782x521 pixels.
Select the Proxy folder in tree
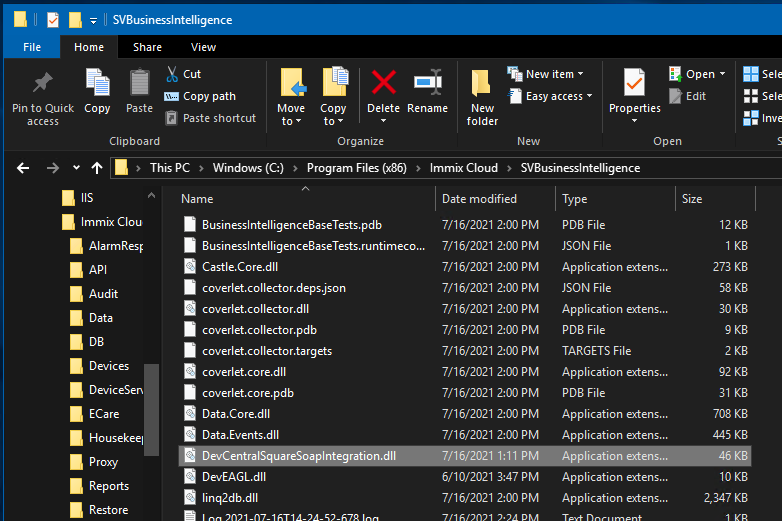(x=94, y=462)
